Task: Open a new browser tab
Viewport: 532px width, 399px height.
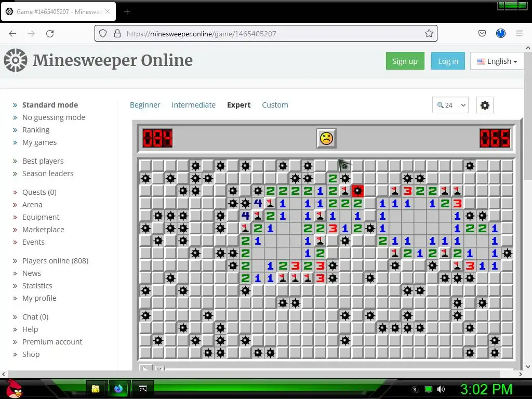Action: coord(127,12)
